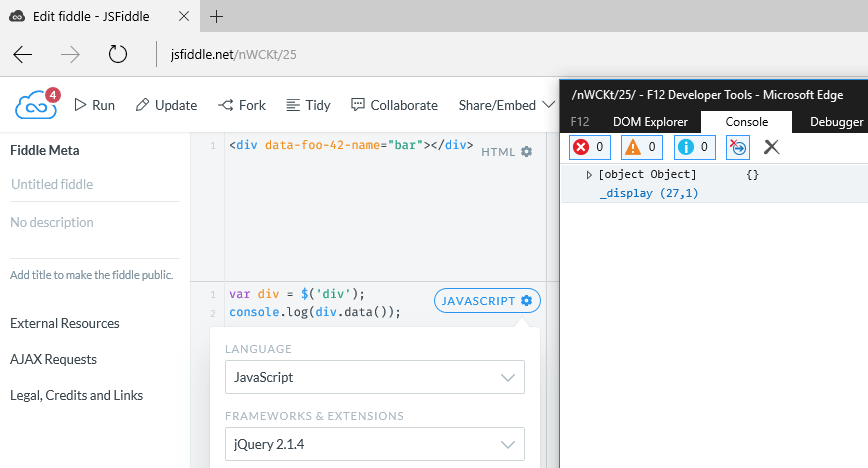Refresh the page

(x=117, y=54)
